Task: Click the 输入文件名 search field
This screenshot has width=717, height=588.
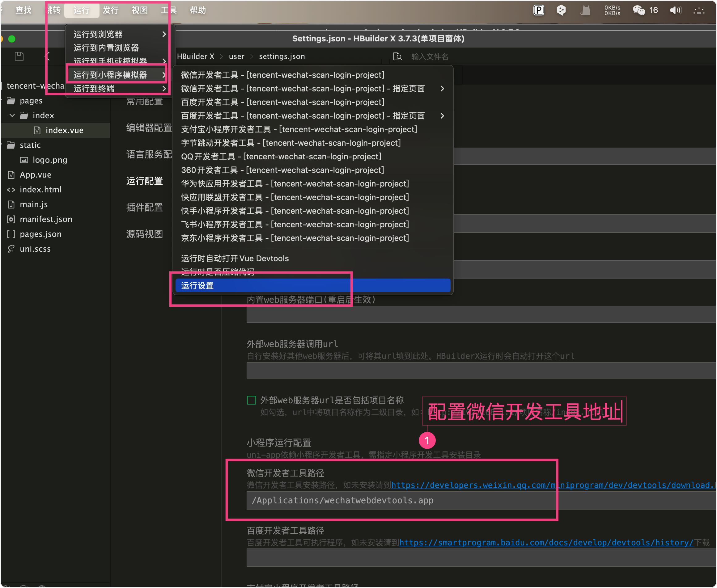Action: pyautogui.click(x=430, y=57)
